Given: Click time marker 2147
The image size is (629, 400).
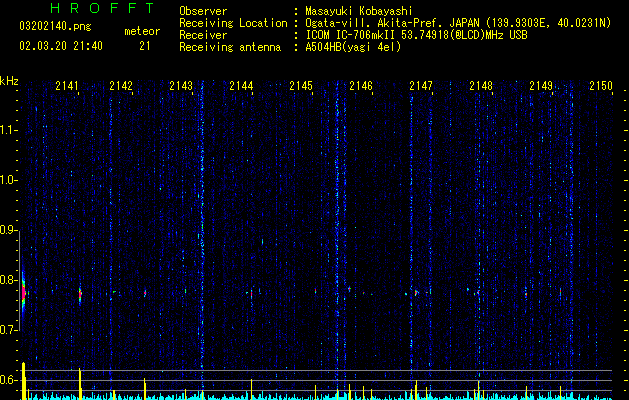Looking at the screenshot, I should click(421, 85).
